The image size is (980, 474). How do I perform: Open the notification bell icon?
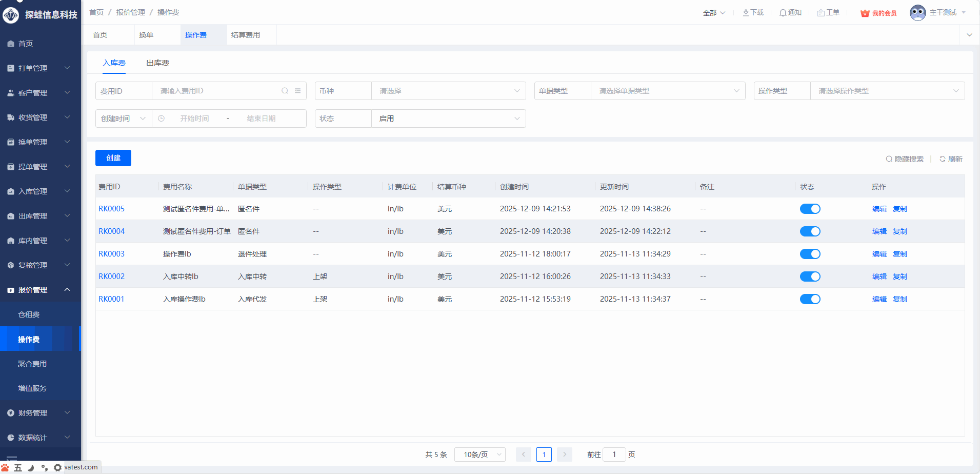783,13
